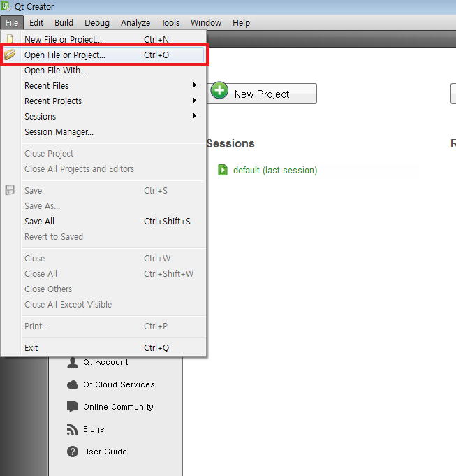
Task: Click the Recent Projects menu label
Action: (53, 101)
